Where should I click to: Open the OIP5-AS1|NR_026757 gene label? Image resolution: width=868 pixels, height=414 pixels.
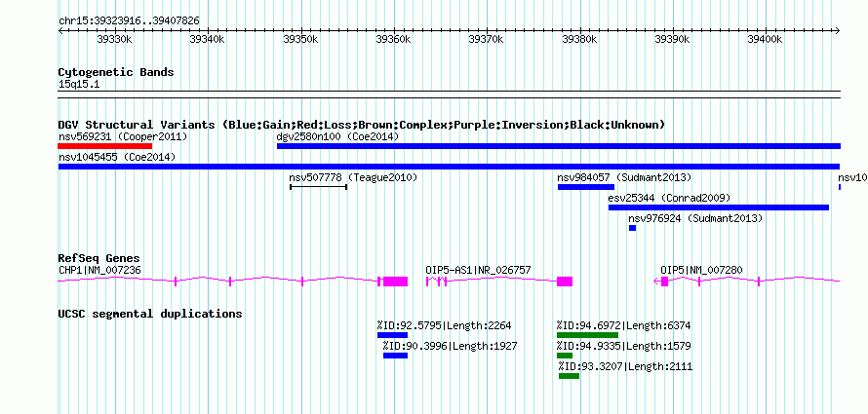pos(478,270)
